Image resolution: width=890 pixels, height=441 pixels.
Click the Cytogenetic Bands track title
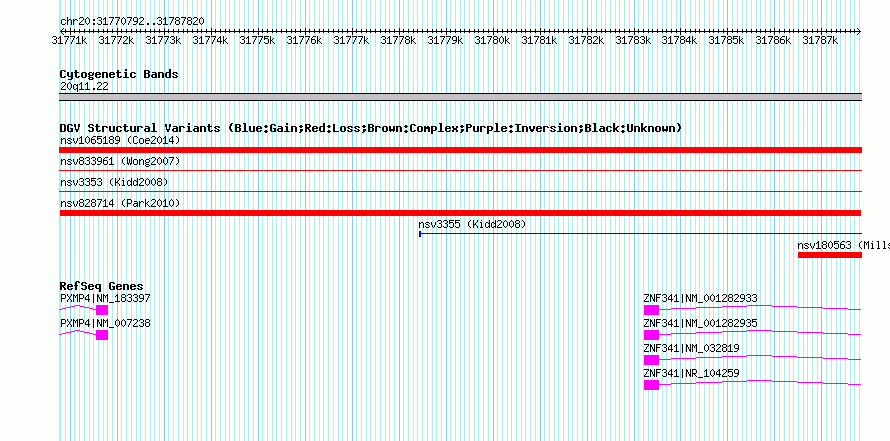pyautogui.click(x=119, y=74)
